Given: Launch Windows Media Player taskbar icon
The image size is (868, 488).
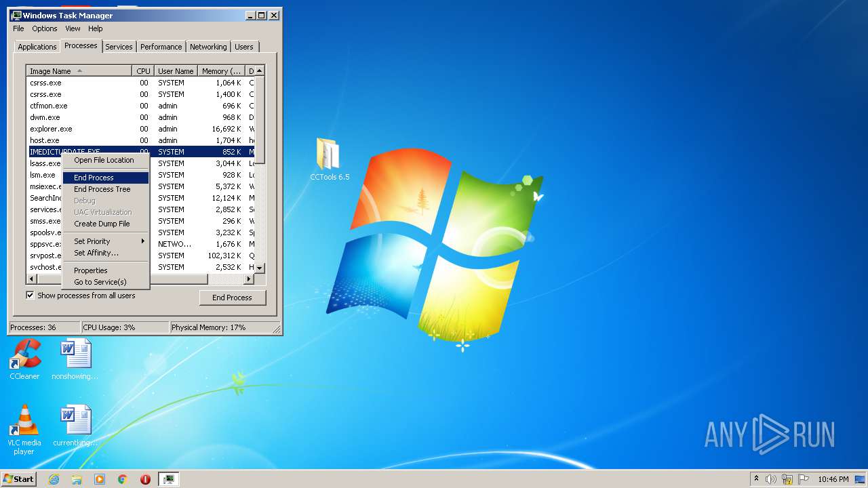Looking at the screenshot, I should (x=100, y=479).
